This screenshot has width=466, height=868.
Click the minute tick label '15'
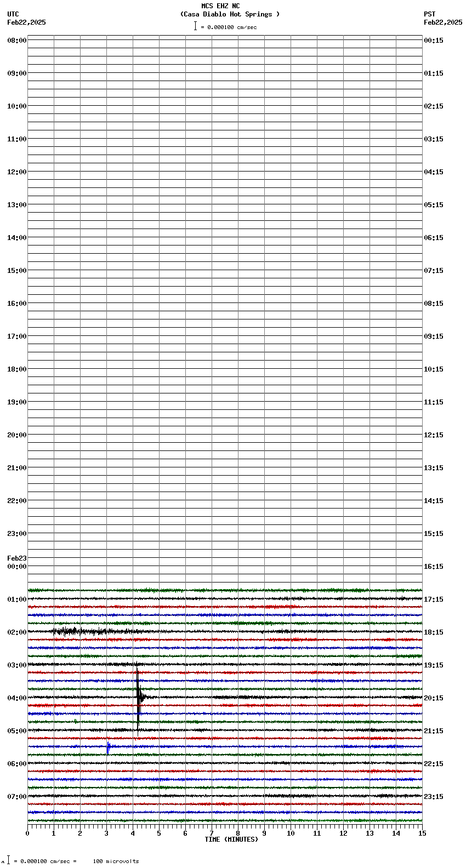[x=422, y=833]
